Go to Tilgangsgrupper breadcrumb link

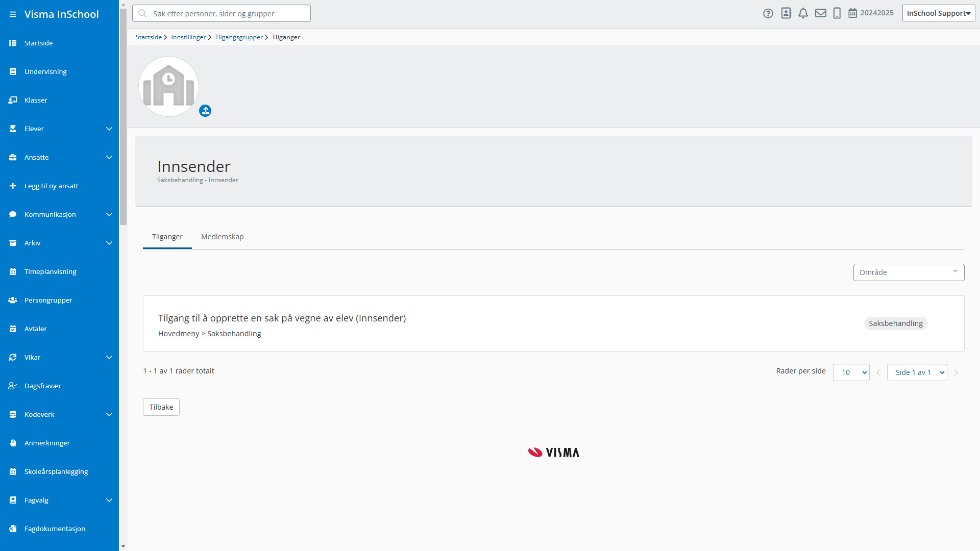tap(238, 37)
